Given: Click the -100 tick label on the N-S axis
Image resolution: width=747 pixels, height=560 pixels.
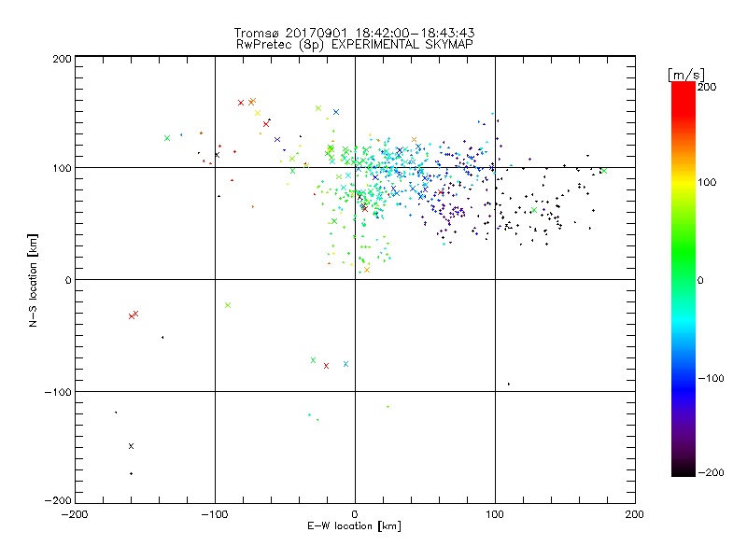Looking at the screenshot, I should (58, 392).
